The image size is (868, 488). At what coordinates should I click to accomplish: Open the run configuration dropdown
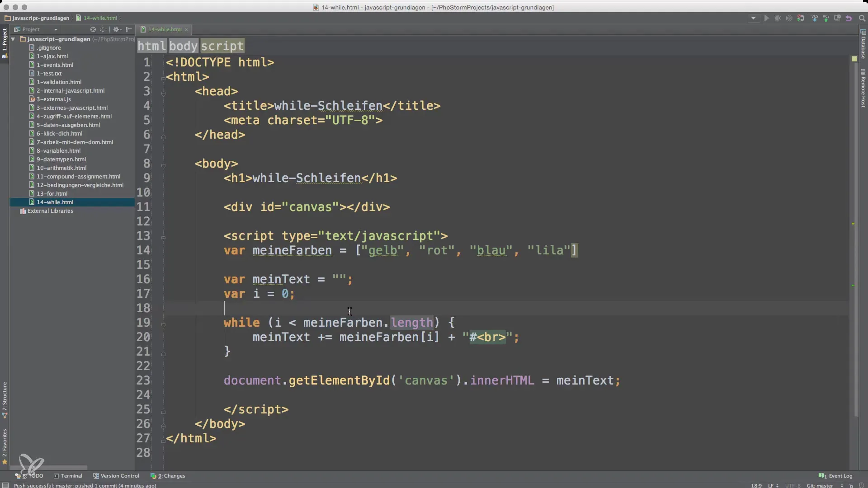point(753,19)
